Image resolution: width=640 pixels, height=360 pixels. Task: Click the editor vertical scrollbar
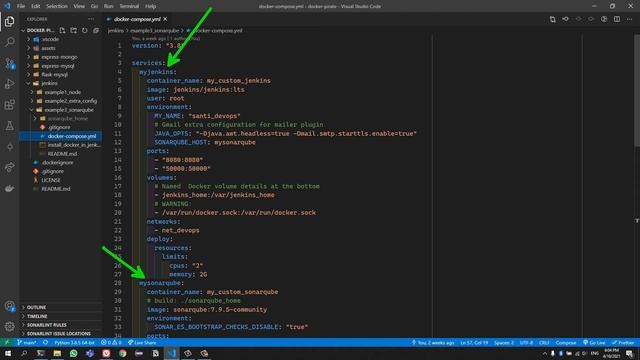tap(637, 90)
